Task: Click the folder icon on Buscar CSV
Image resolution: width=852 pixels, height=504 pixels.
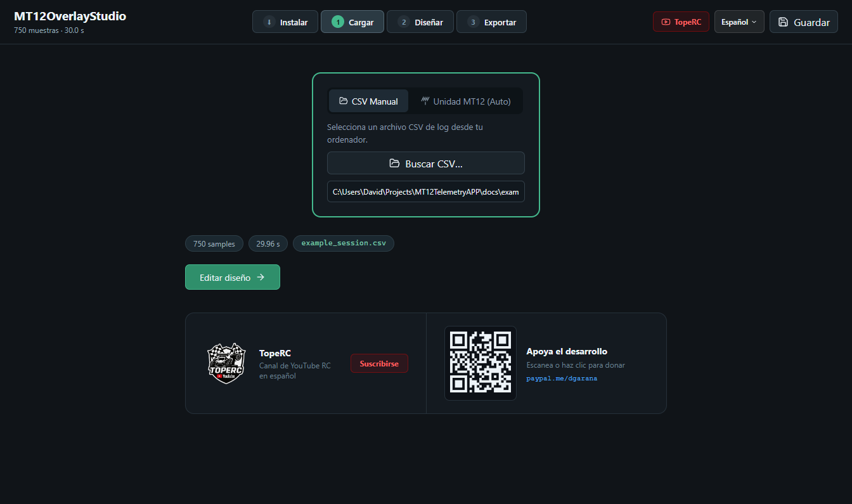Action: pyautogui.click(x=394, y=164)
